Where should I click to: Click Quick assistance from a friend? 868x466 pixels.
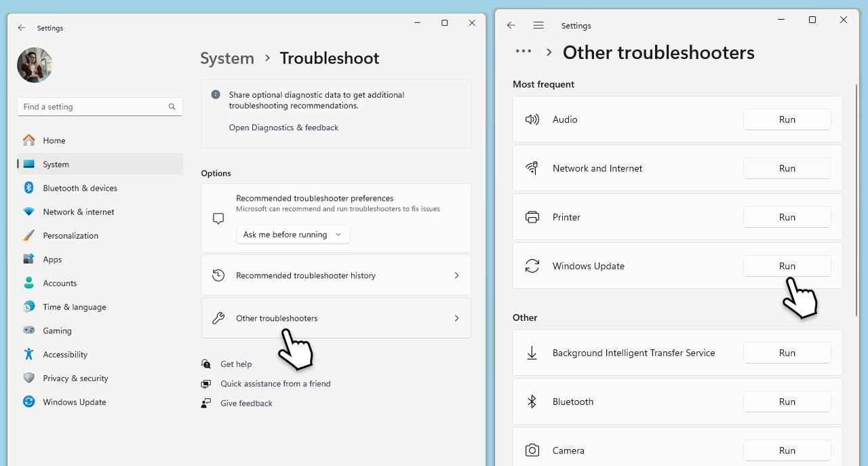[275, 384]
